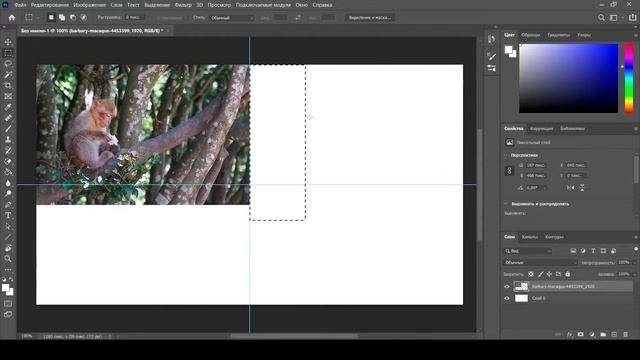Open the layer blend mode dropdown

[x=541, y=262]
